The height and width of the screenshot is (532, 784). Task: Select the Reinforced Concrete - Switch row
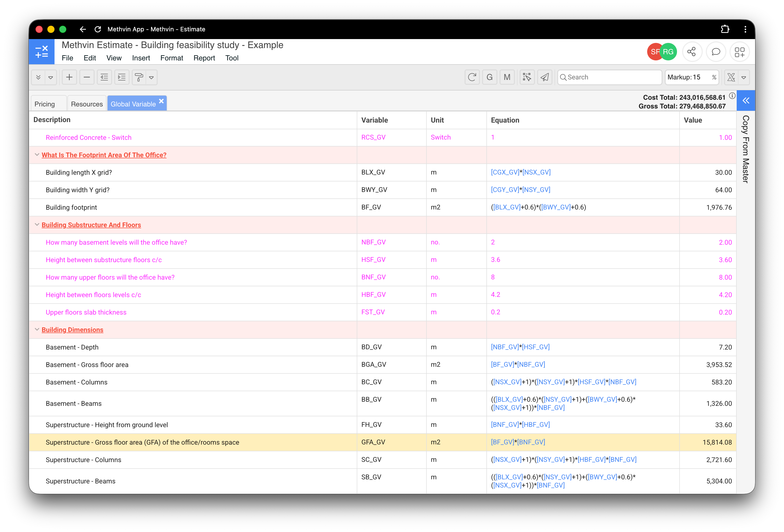[382, 137]
